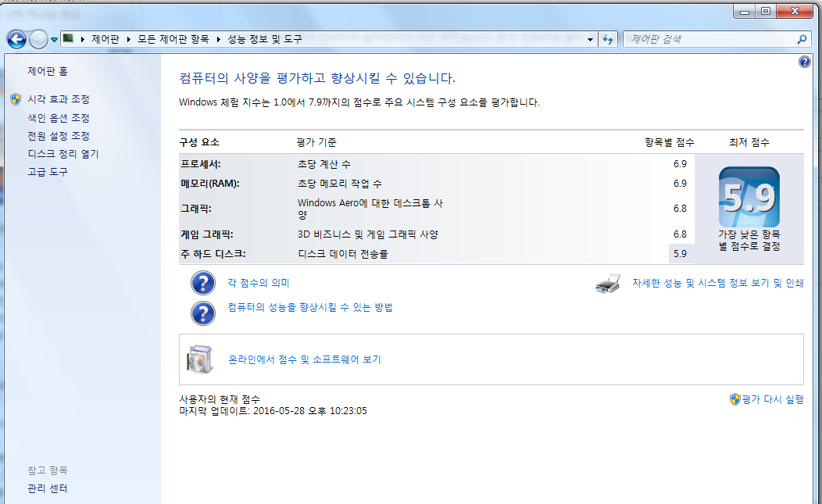This screenshot has width=822, height=504.
Task: Open 색인 옵션 조정 link
Action: (59, 118)
